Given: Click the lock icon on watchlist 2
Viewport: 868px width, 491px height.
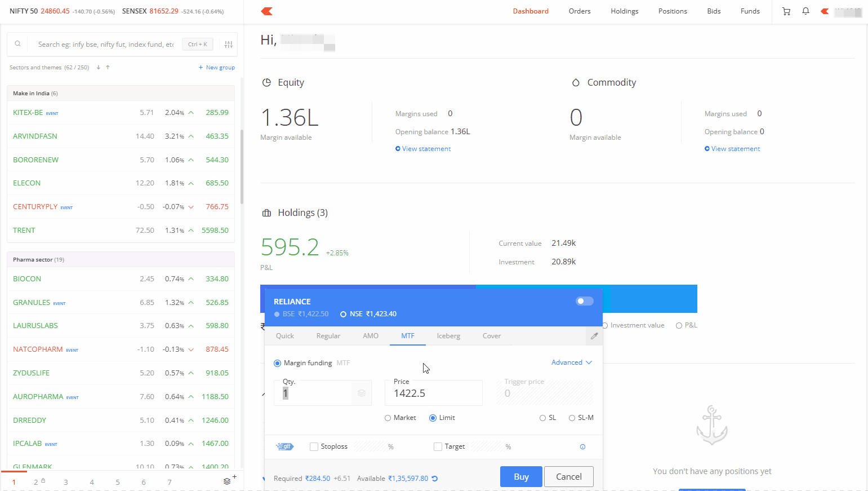Looking at the screenshot, I should (x=43, y=480).
